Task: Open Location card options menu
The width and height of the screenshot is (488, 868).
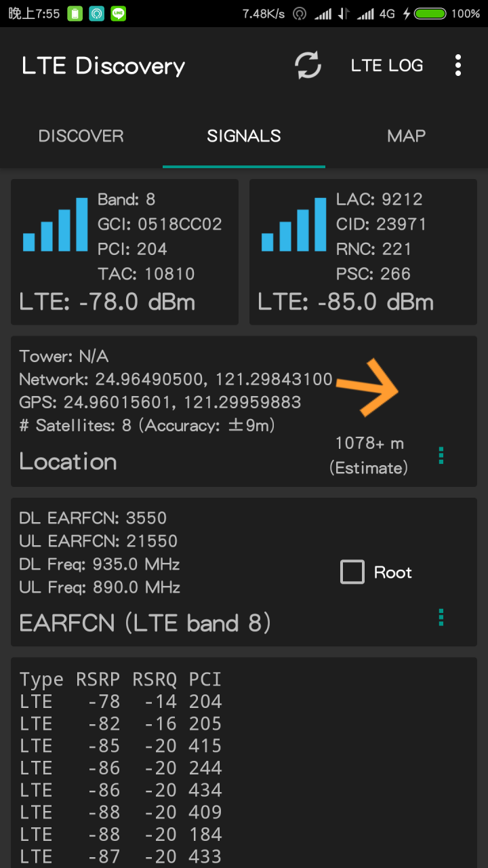Action: coord(441,455)
